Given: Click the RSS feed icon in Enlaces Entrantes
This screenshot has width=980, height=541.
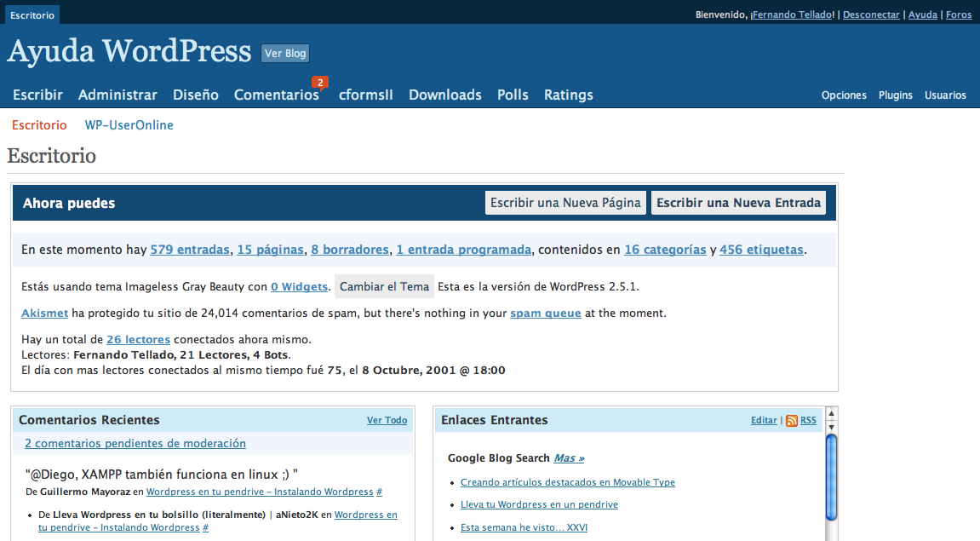Looking at the screenshot, I should coord(792,421).
